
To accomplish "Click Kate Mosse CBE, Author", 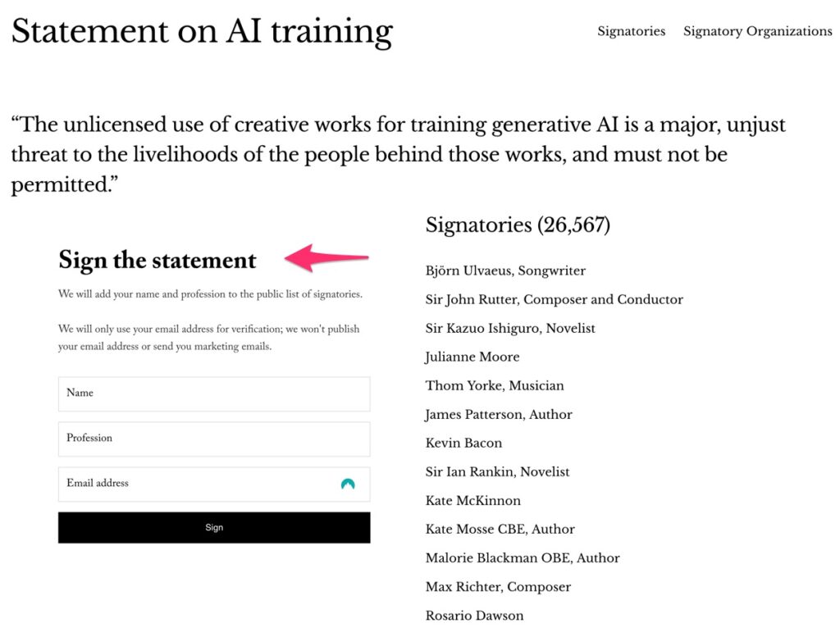I will (500, 529).
